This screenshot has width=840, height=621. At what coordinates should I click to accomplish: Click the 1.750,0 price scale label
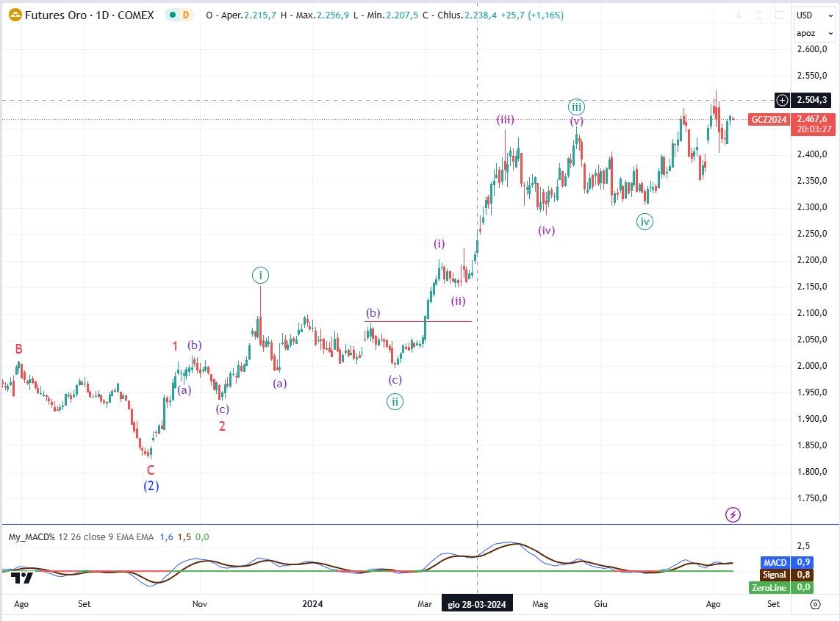[812, 498]
